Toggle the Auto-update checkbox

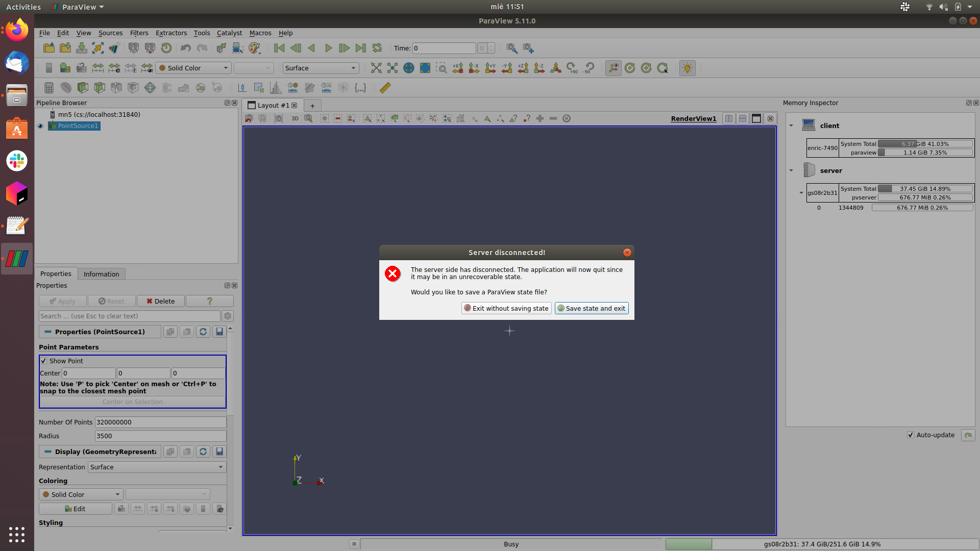(911, 435)
